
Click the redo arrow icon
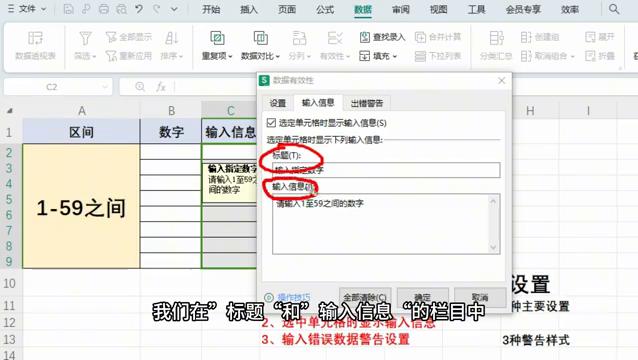tap(157, 9)
